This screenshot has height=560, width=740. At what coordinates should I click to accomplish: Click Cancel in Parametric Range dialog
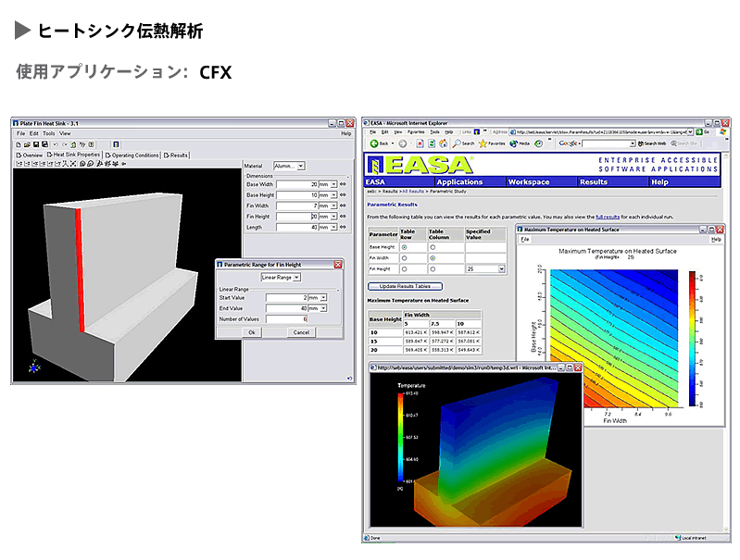click(301, 332)
